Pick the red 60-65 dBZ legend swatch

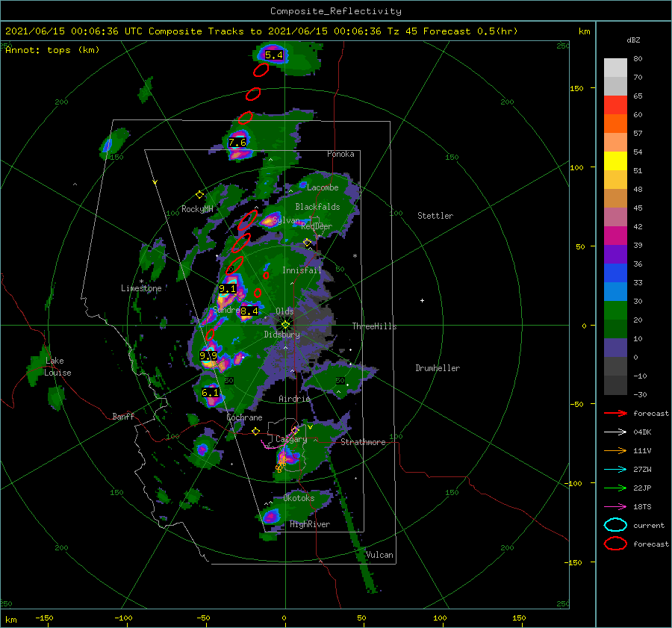pos(615,105)
